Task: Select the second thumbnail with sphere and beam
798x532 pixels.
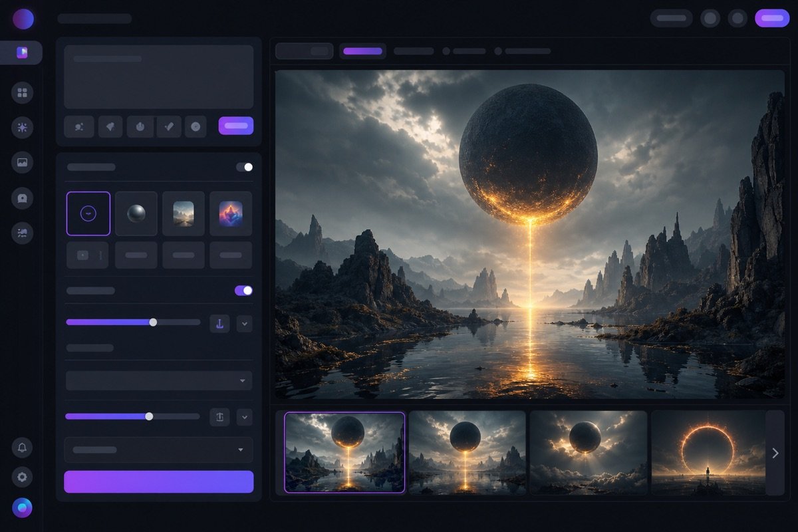Action: (x=467, y=453)
